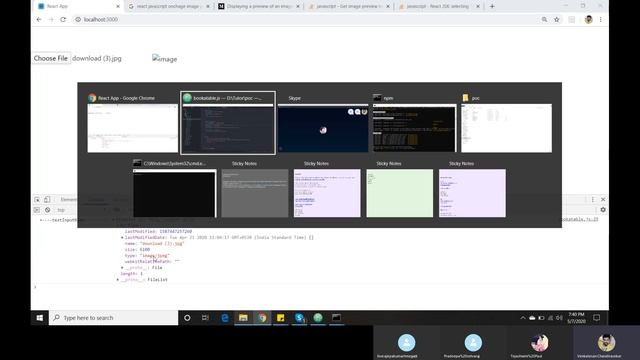Select the poc folder window thumbnail
Viewport: 640px width, 360px height.
[507, 123]
